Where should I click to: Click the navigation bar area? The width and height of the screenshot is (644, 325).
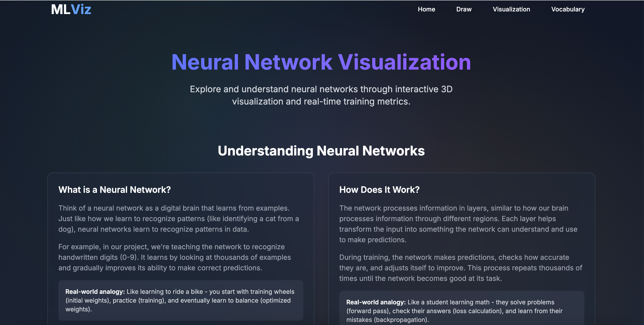coord(322,9)
